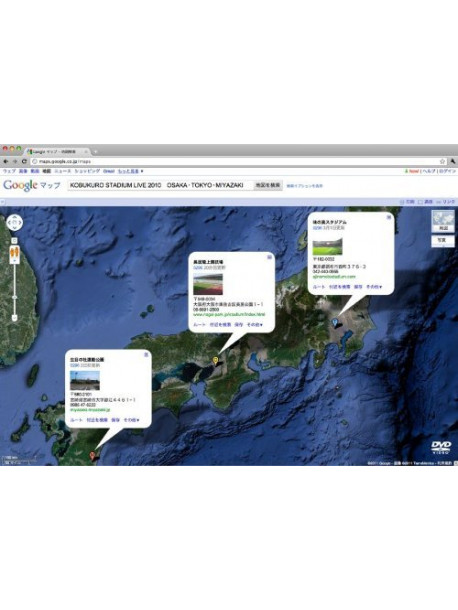
Task: Click the browser forward arrow
Action: click(x=15, y=161)
